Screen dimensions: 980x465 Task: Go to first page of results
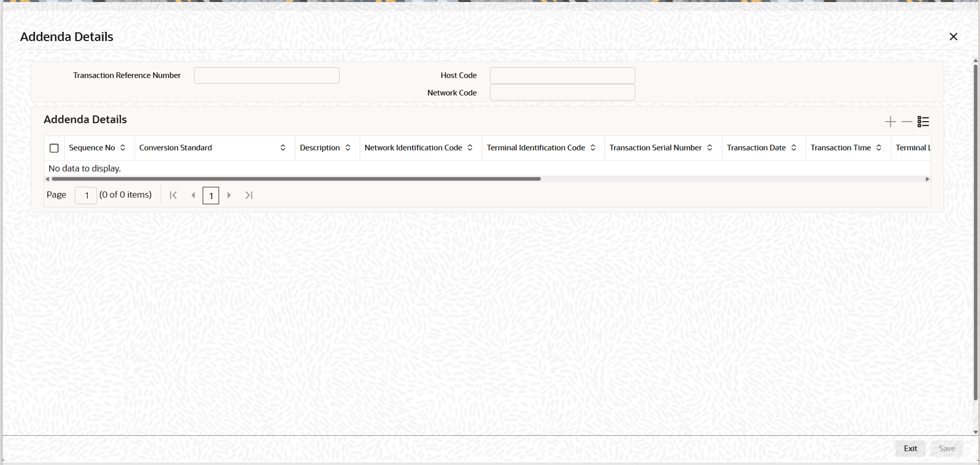(x=173, y=195)
